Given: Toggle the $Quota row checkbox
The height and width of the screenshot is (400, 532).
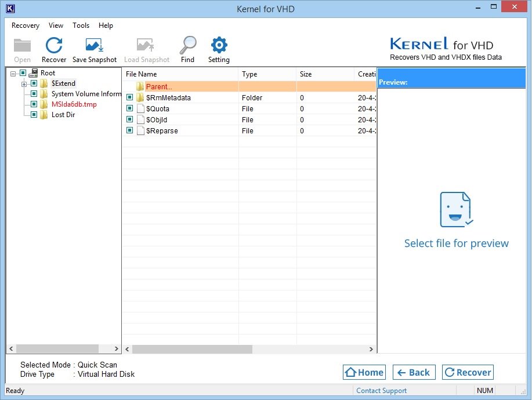Looking at the screenshot, I should tap(129, 108).
